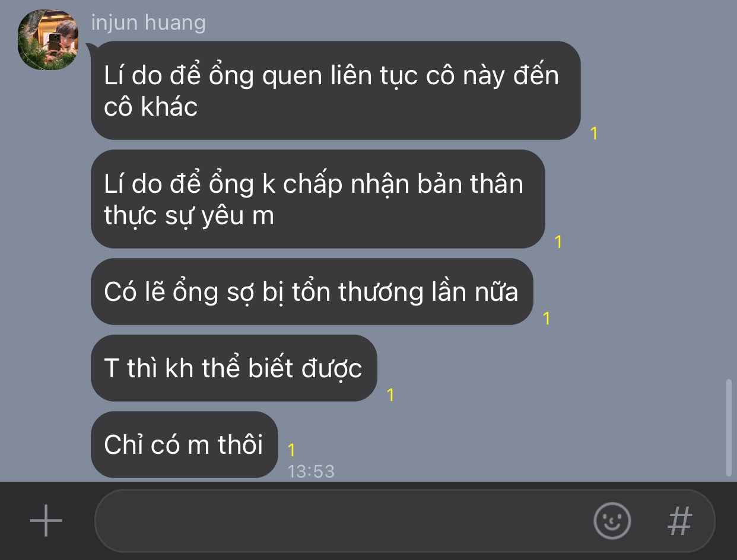Open the plus attachment menu

coord(46,521)
